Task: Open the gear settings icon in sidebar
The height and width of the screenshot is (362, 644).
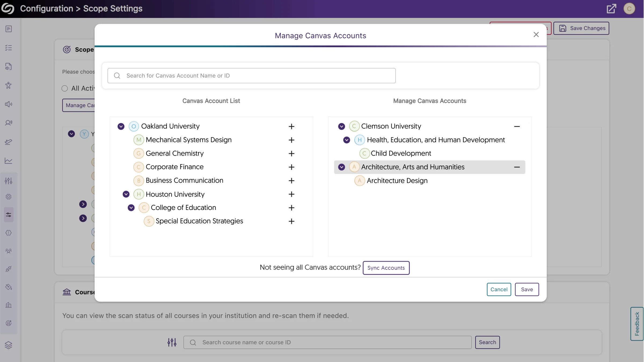Action: pos(9,197)
